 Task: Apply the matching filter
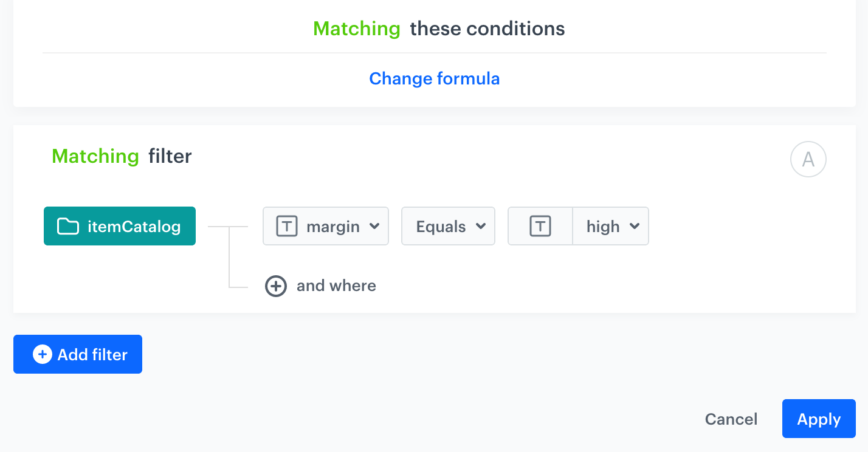point(818,419)
